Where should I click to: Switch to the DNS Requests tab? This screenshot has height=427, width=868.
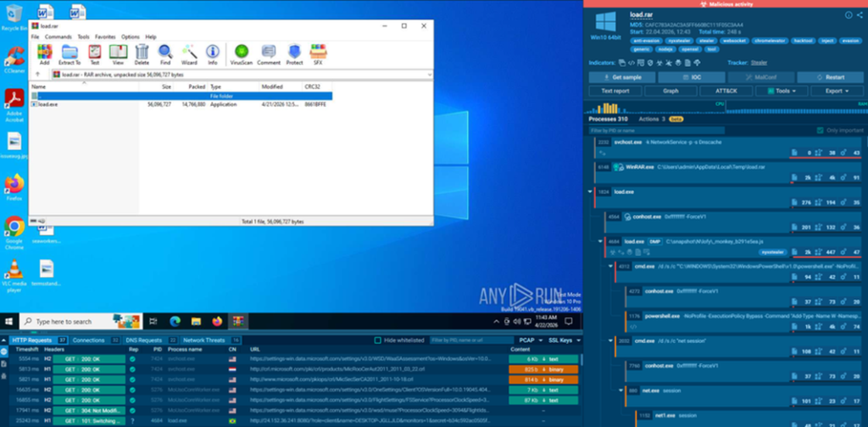click(142, 340)
